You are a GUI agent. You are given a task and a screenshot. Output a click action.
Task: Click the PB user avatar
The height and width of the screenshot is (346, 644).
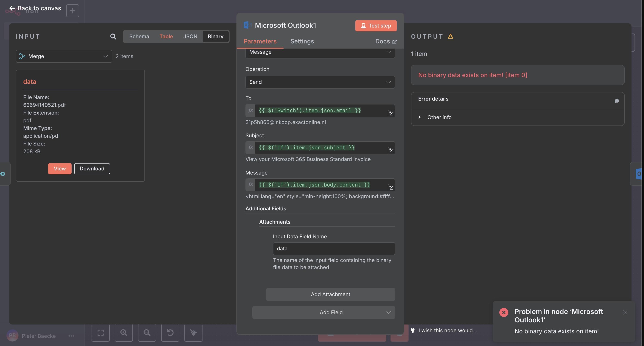point(12,335)
